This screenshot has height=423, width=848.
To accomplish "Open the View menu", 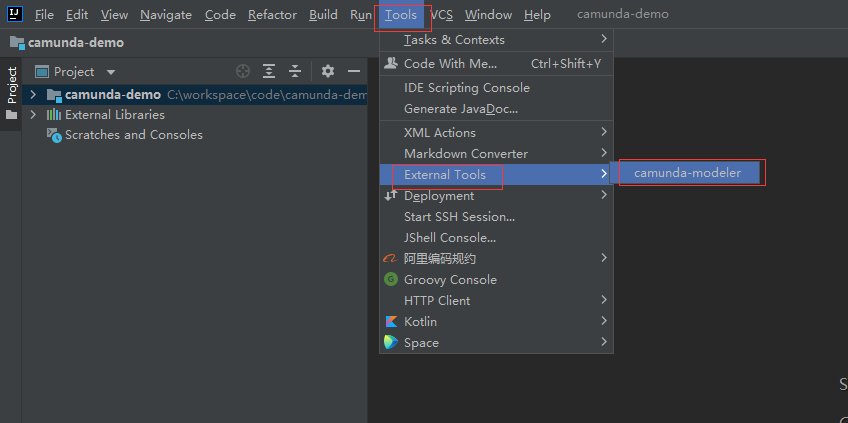I will click(114, 15).
